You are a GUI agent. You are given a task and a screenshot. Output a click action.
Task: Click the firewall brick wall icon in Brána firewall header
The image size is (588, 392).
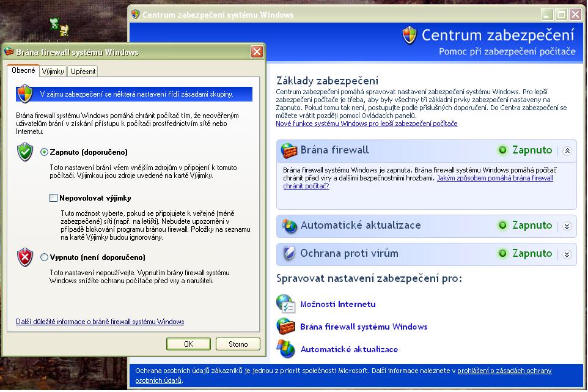click(x=289, y=150)
